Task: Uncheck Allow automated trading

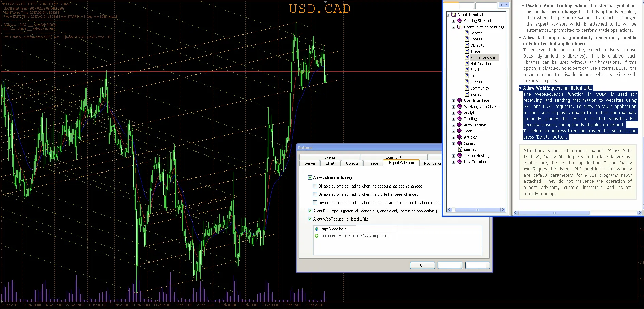Action: click(310, 178)
